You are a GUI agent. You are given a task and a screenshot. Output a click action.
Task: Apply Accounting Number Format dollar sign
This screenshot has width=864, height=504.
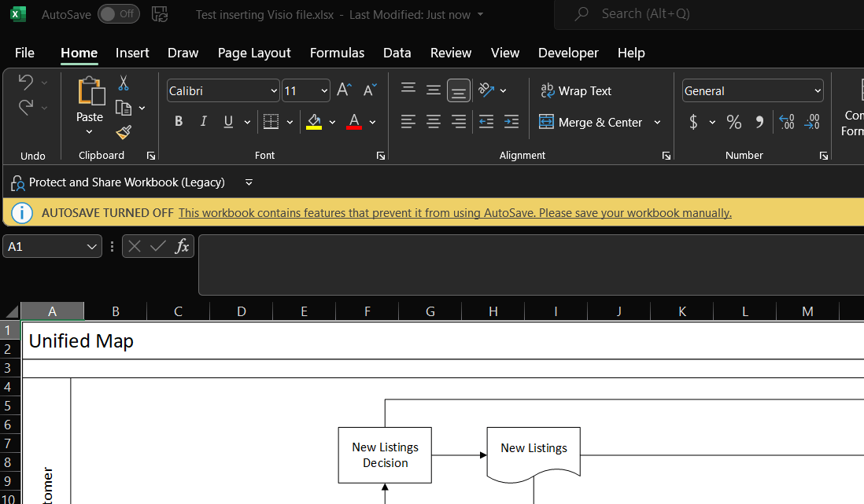(694, 122)
